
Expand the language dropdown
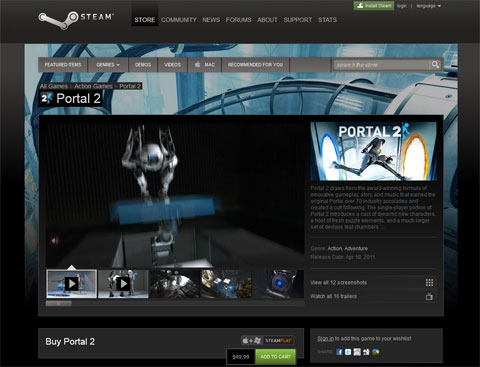(429, 6)
